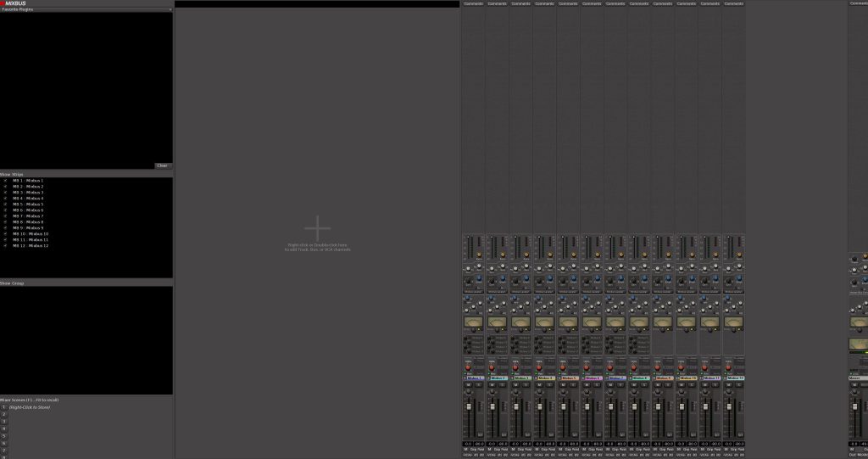Click the red knob on Mixbus 8 strip
This screenshot has width=868, height=459.
[633, 367]
